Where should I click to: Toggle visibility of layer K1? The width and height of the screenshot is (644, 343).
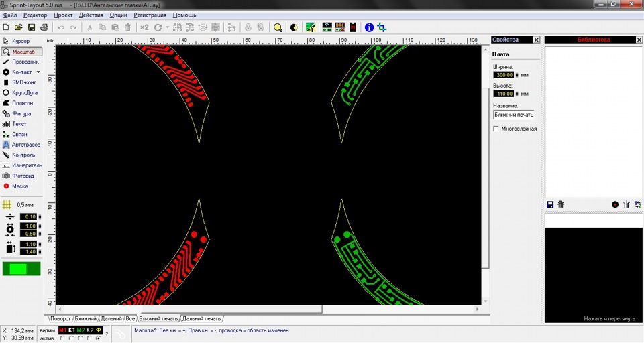point(72,330)
